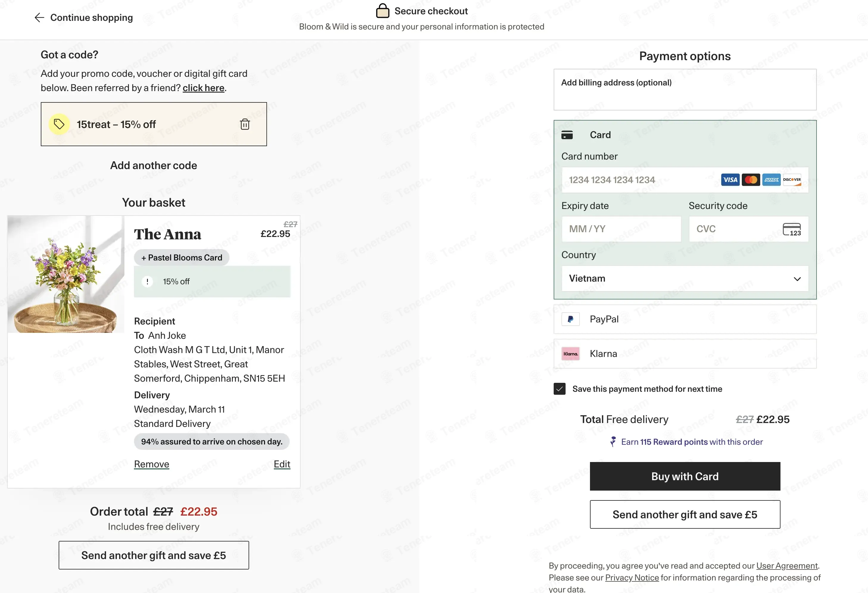
Task: Click the exclamation icon beside 15% off
Action: click(147, 282)
